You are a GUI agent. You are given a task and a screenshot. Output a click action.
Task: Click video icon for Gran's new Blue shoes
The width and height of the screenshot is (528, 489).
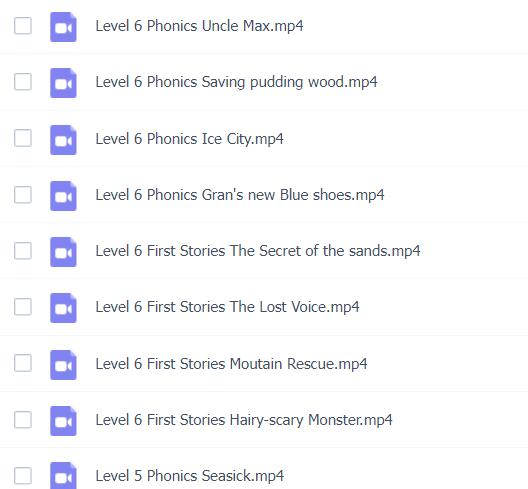coord(63,196)
